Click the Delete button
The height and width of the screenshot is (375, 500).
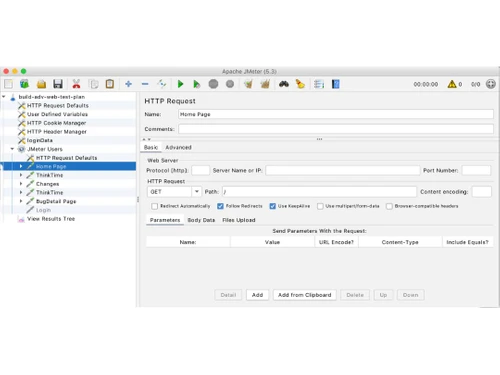point(355,295)
